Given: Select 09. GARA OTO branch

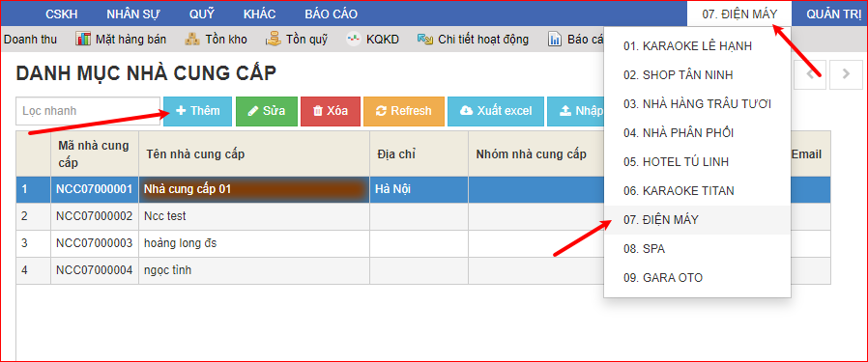Looking at the screenshot, I should tap(698, 277).
